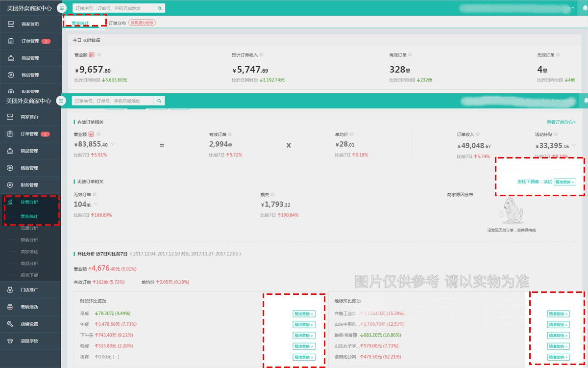
Task: Click 精准营销 button in the 晚餐 row
Action: [x=304, y=346]
